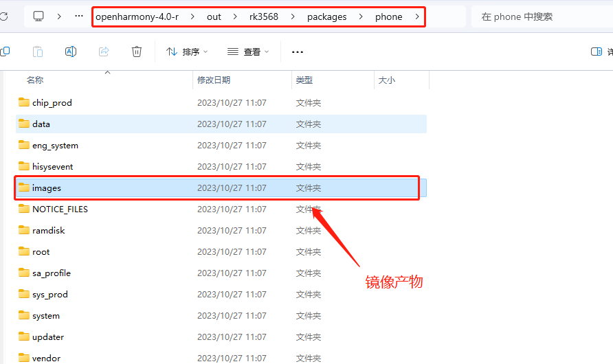613x364 pixels.
Task: Expand chevron next to This PC icon
Action: point(59,16)
